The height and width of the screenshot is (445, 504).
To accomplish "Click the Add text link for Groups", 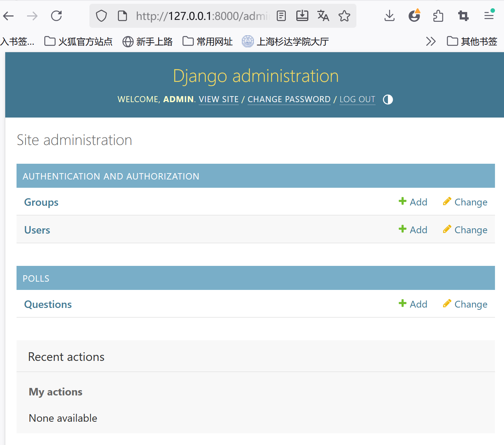I will point(418,202).
